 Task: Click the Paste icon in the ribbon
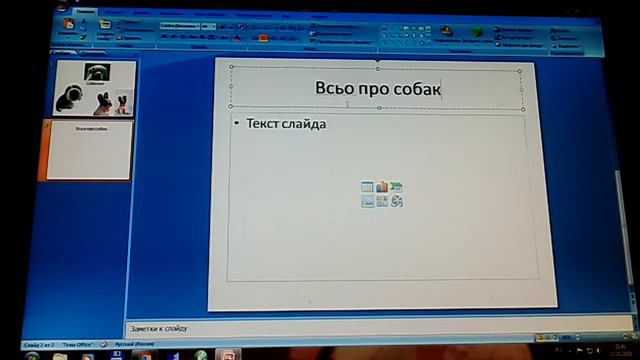[68, 25]
